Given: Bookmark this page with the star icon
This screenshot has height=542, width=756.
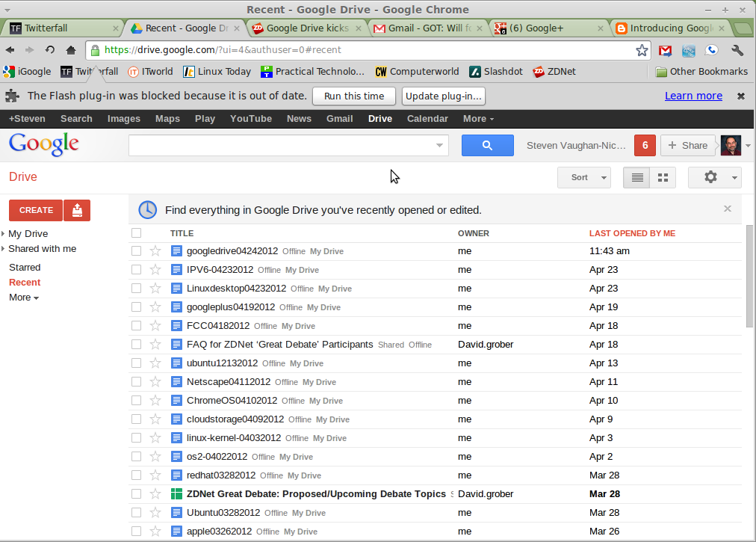Looking at the screenshot, I should [x=642, y=50].
